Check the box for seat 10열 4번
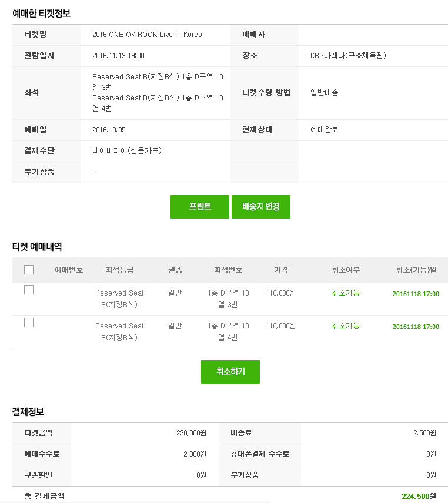This screenshot has height=503, width=448. [x=29, y=323]
